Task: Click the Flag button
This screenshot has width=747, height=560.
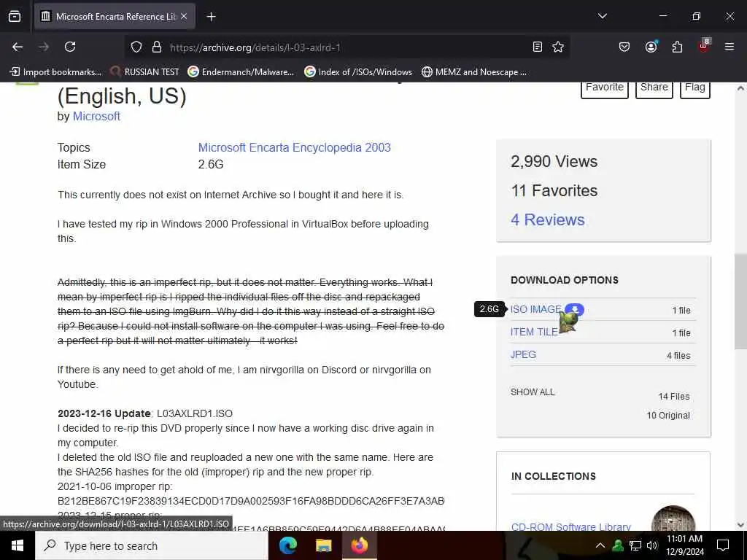Action: pyautogui.click(x=694, y=89)
